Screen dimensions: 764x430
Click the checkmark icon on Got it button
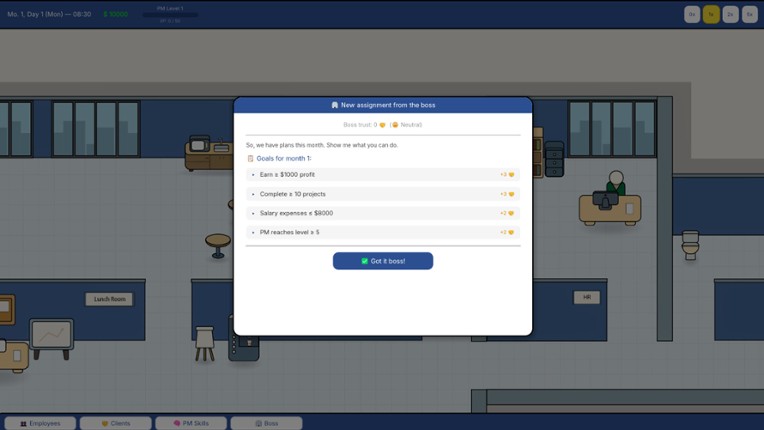pos(364,261)
